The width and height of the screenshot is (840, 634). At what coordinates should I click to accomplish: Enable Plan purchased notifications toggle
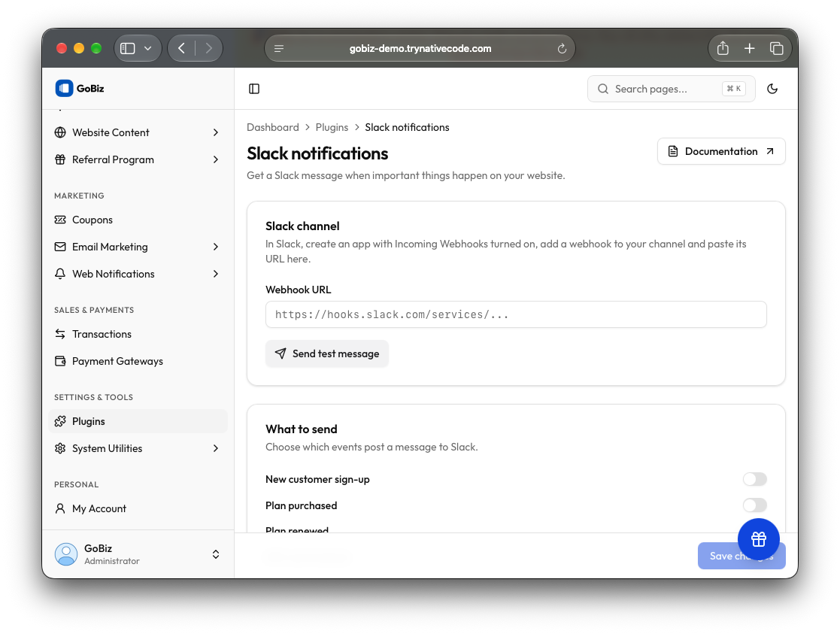tap(754, 505)
